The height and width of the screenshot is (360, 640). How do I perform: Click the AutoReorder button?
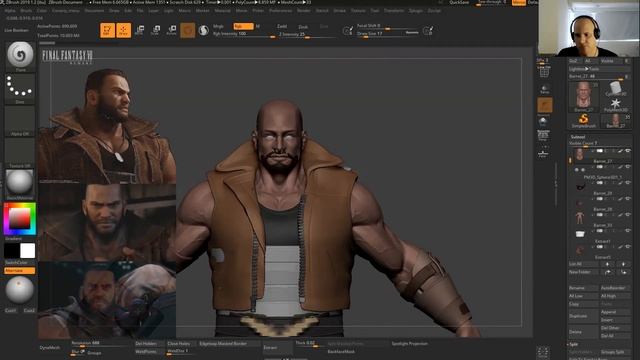click(x=615, y=288)
